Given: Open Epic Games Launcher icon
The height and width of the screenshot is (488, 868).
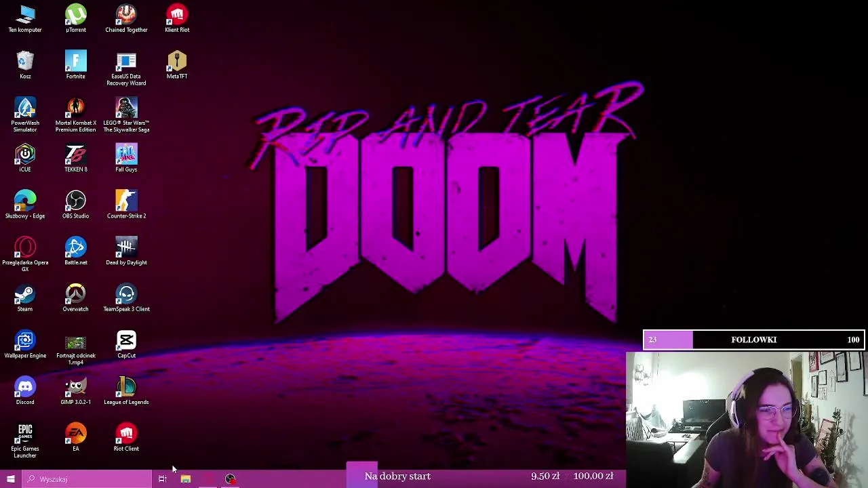Looking at the screenshot, I should (25, 441).
